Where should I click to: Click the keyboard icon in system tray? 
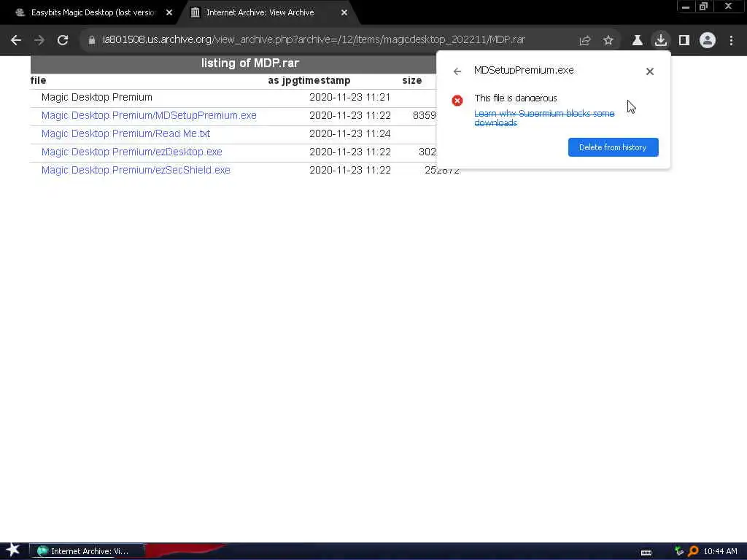(x=646, y=553)
